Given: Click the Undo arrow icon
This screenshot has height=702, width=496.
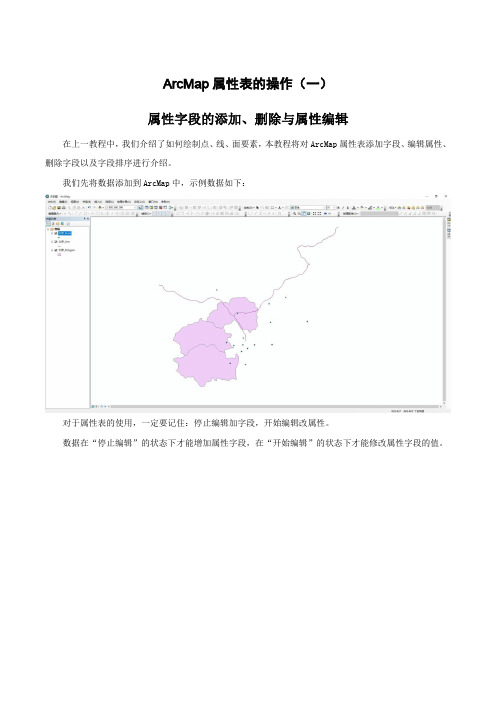Looking at the screenshot, I should pos(89,208).
